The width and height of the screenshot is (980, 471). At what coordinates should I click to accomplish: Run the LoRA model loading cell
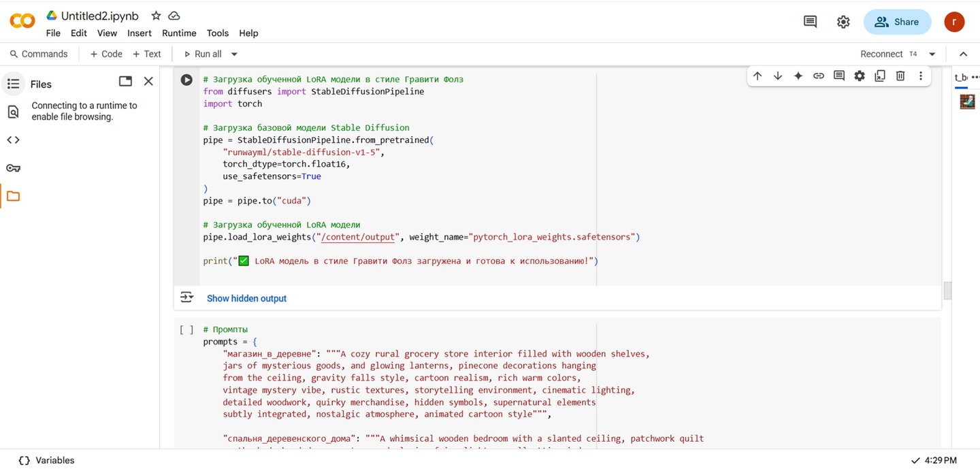(186, 80)
